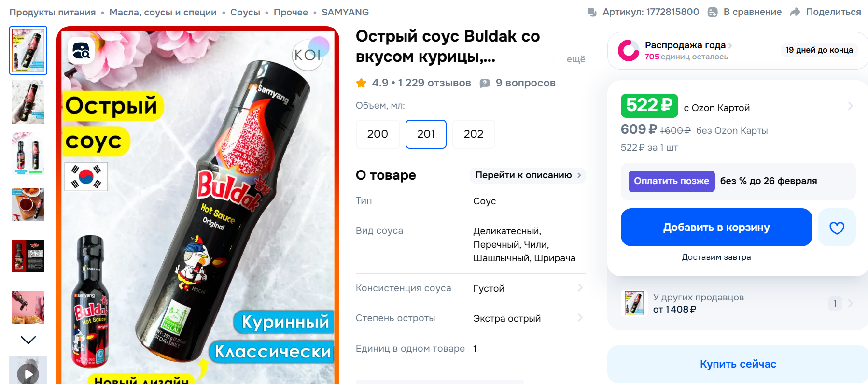Select volume option 202
The width and height of the screenshot is (868, 384).
[474, 134]
